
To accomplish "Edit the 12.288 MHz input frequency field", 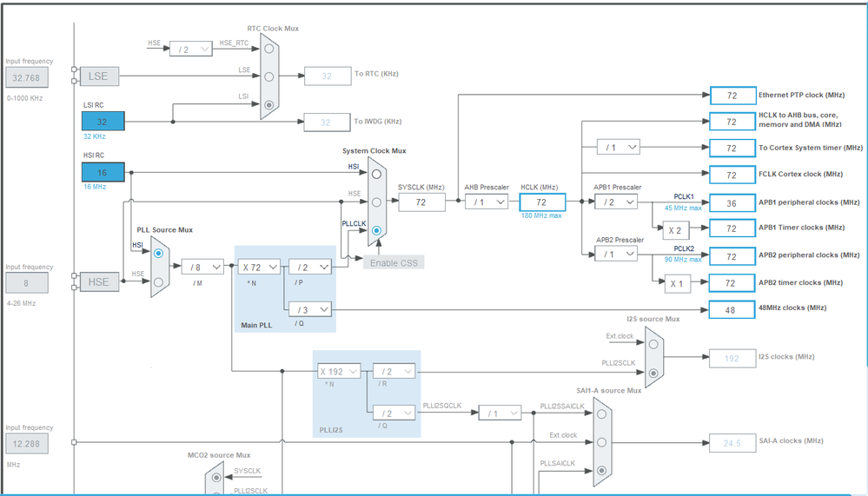I will (x=27, y=443).
